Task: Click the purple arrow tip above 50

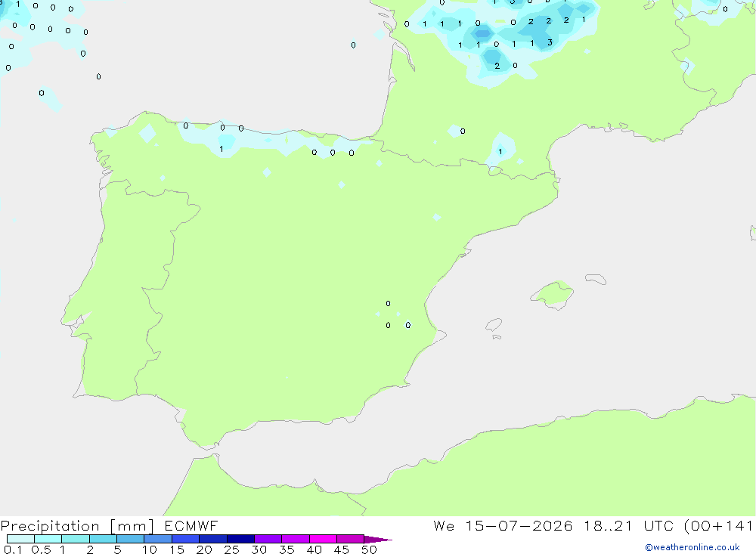Action: click(x=377, y=540)
